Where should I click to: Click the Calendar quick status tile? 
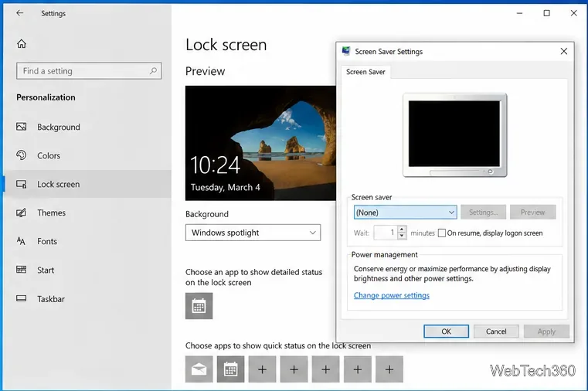point(230,369)
